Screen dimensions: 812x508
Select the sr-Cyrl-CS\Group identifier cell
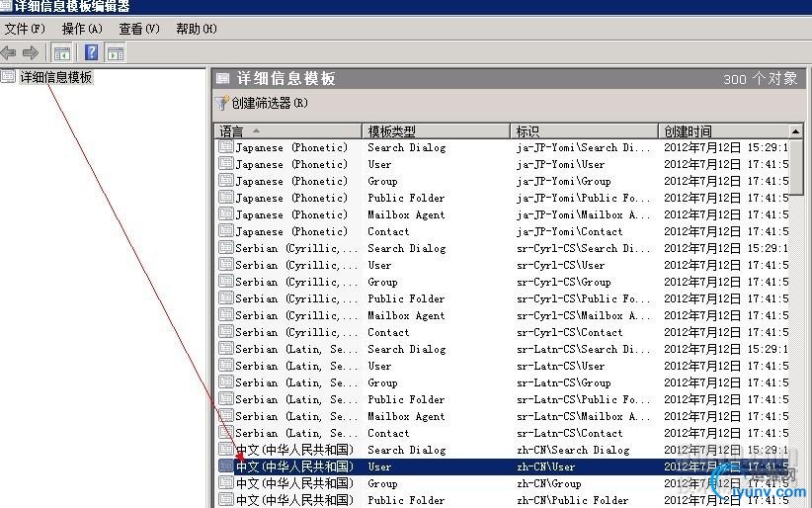pos(563,282)
